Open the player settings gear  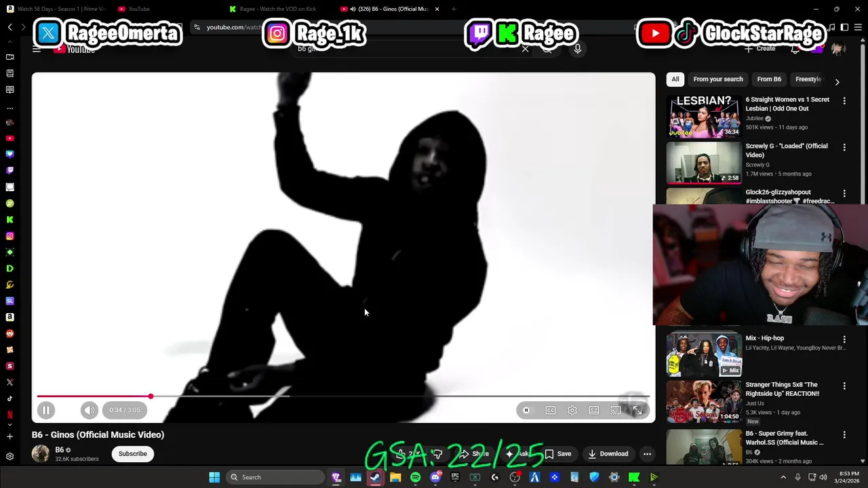[x=572, y=410]
